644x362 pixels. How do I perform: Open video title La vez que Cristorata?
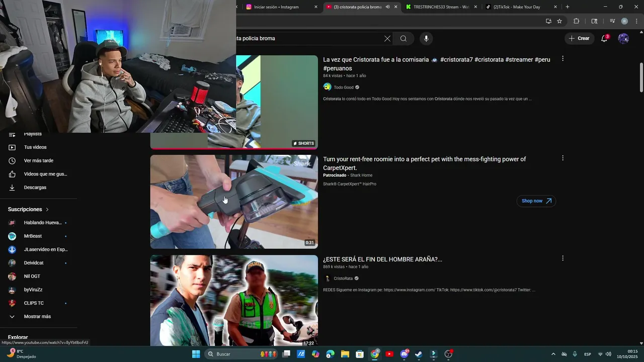(x=437, y=64)
